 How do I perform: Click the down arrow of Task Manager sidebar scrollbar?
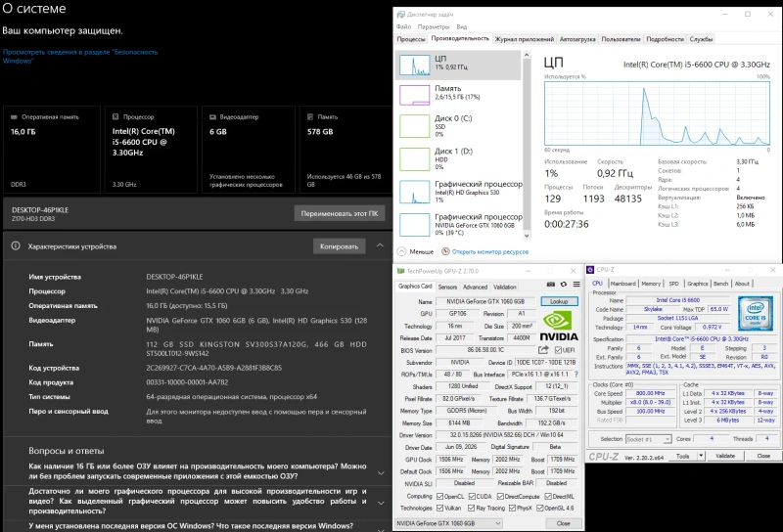pos(527,235)
